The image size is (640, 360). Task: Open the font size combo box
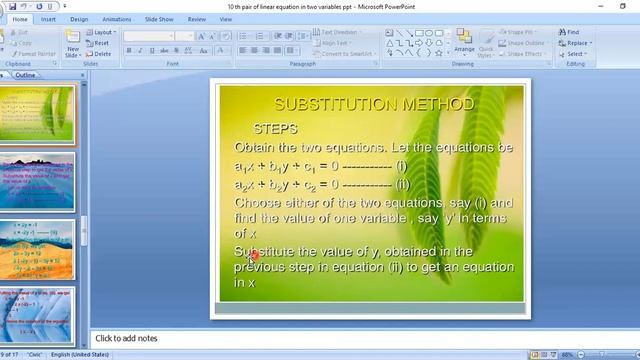point(184,36)
